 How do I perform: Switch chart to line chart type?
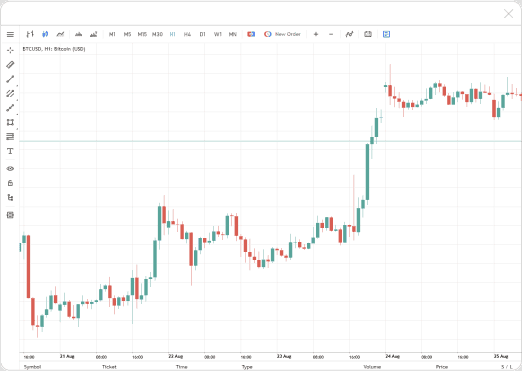[x=60, y=34]
